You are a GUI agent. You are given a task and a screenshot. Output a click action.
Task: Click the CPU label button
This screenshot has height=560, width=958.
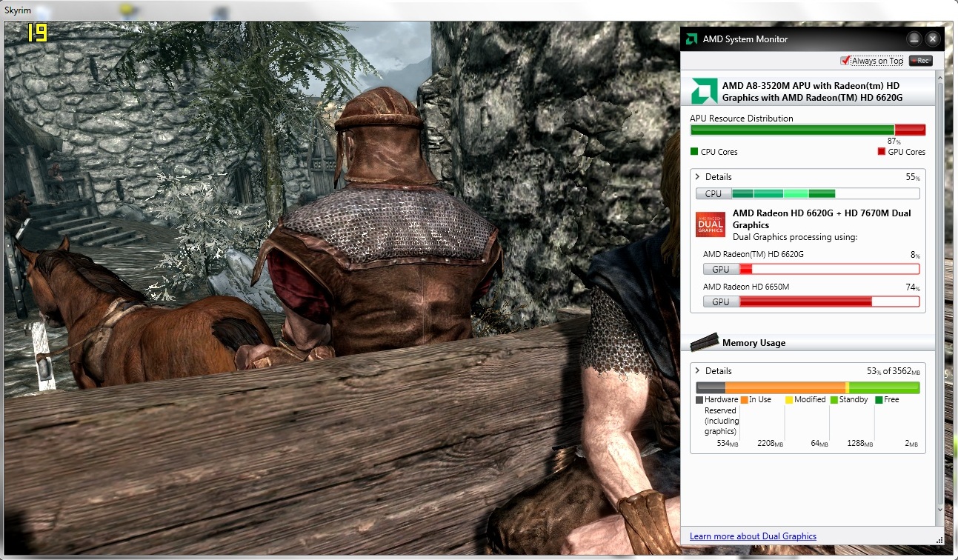point(713,194)
